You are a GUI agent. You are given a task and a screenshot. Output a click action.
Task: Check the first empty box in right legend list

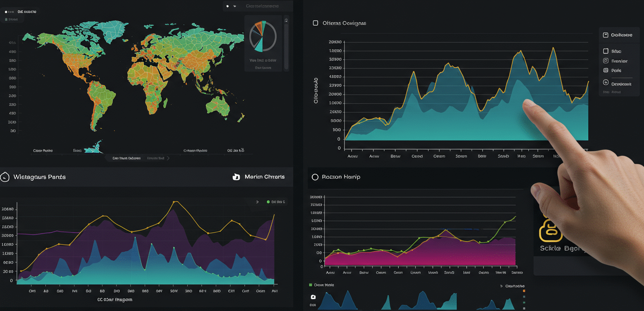[x=606, y=51]
